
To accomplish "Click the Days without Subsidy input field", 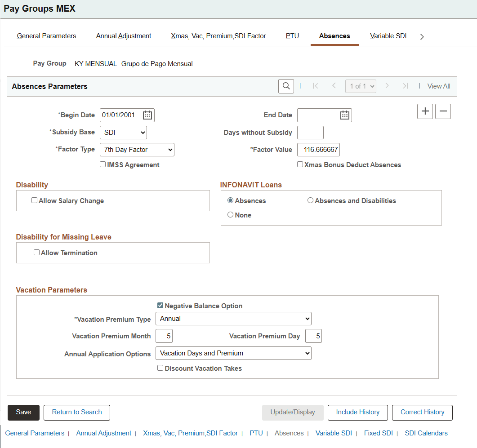I will pos(310,132).
